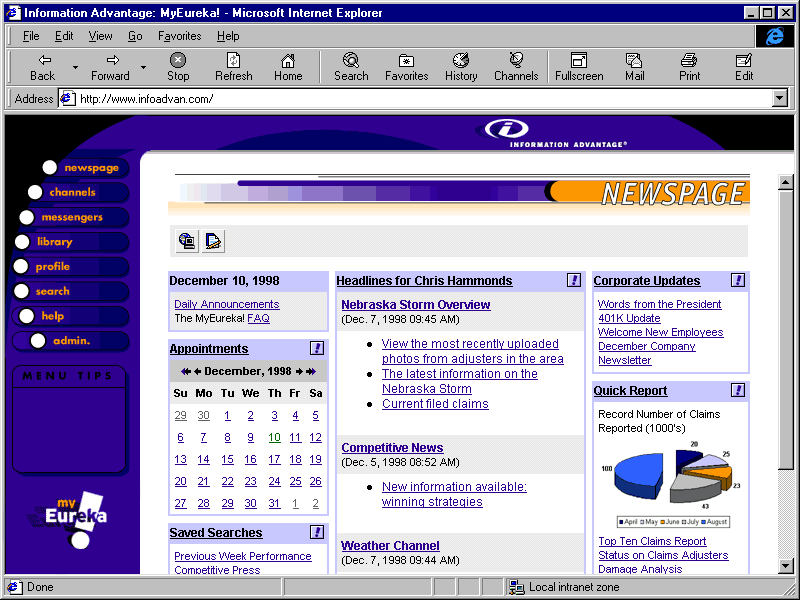Click the globe-computer icon above the date
The width and height of the screenshot is (800, 600).
187,241
